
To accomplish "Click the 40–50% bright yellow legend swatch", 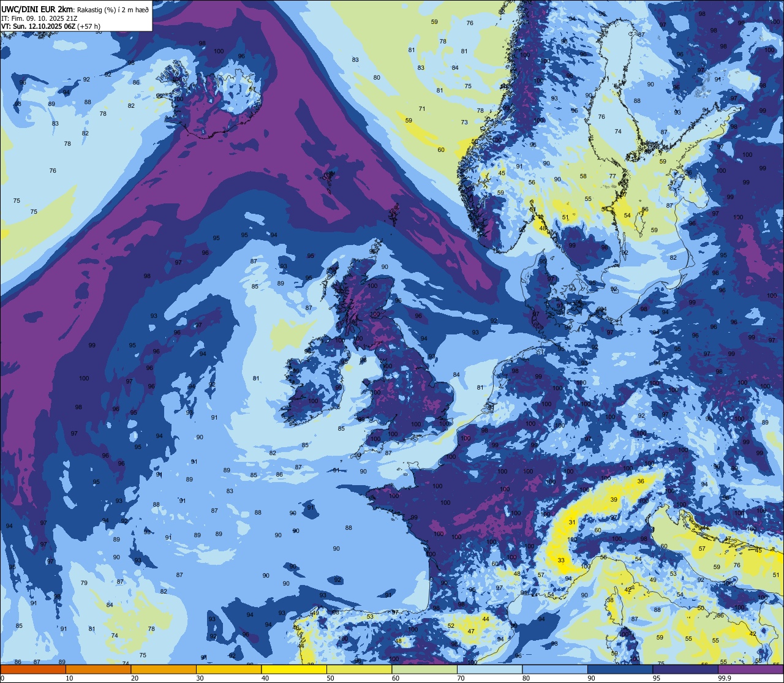I will pyautogui.click(x=294, y=669).
